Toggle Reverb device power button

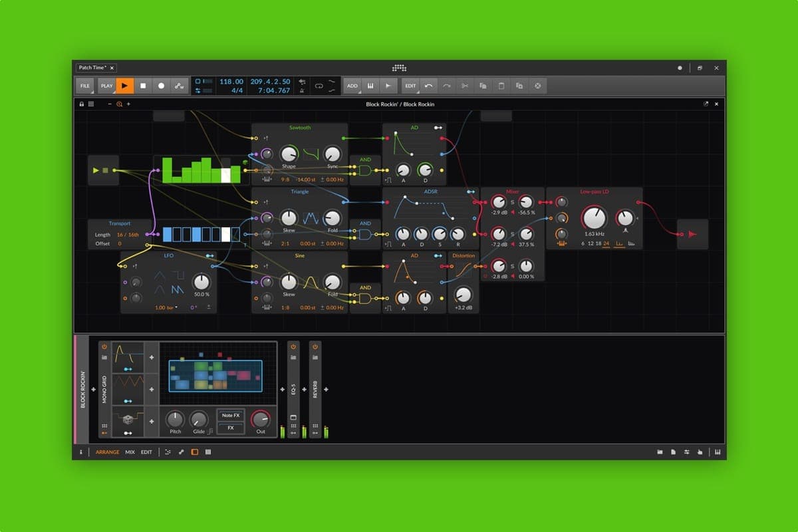click(315, 346)
